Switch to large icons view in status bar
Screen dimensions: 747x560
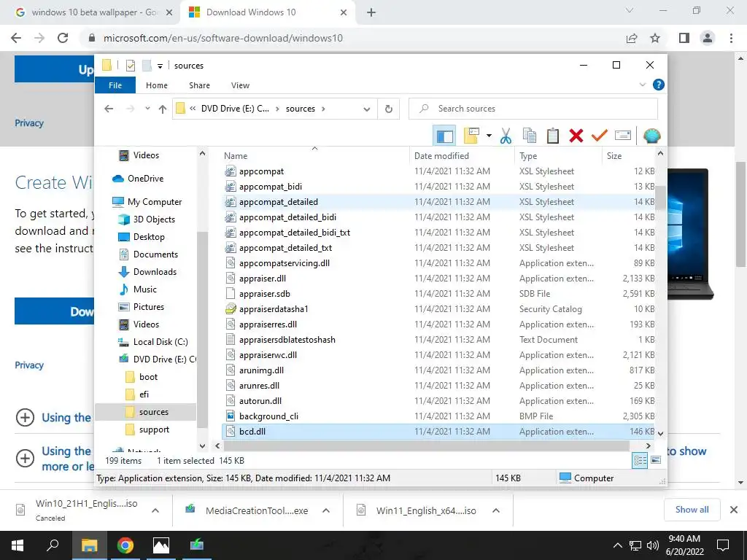coord(656,460)
